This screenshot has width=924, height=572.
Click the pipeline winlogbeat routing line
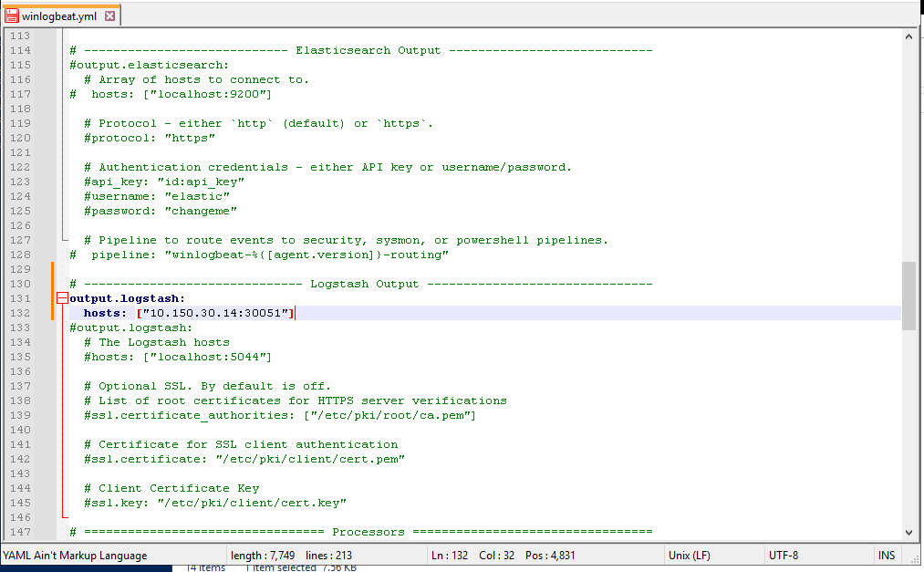click(259, 255)
